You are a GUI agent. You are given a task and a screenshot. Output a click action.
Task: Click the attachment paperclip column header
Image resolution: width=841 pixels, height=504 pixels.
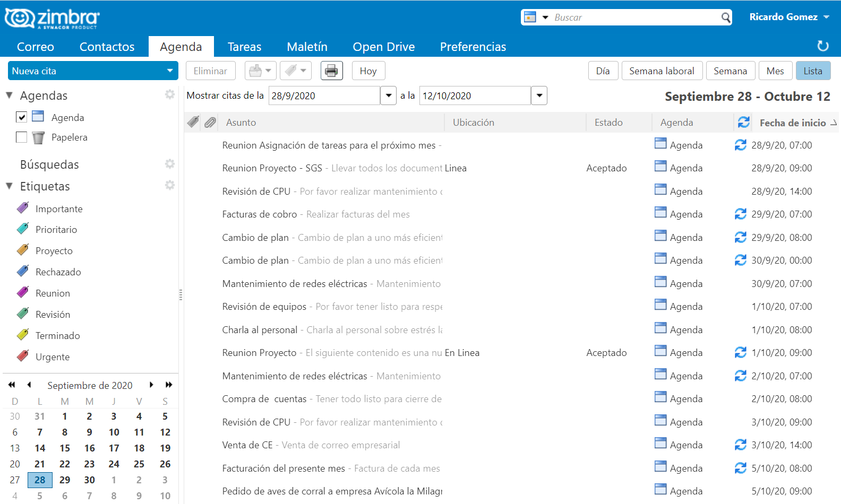click(210, 123)
